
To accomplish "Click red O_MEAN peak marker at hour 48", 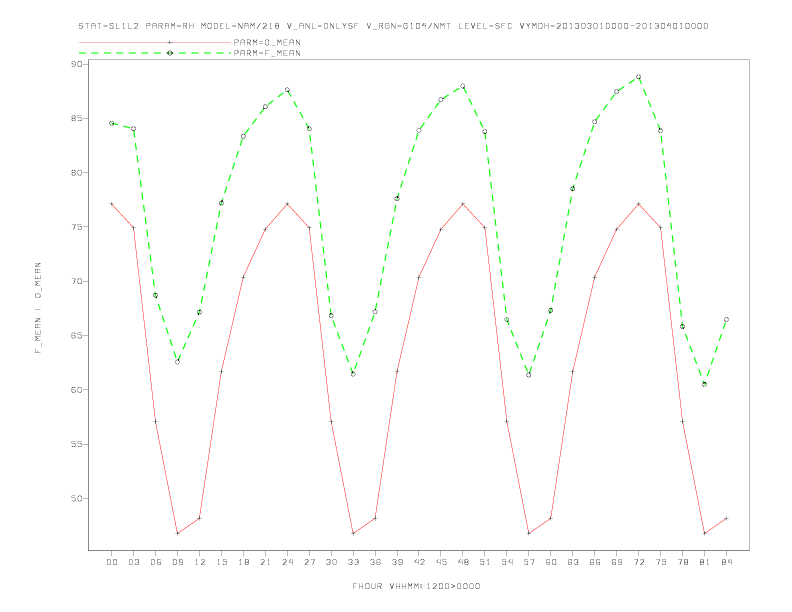I will coord(463,204).
